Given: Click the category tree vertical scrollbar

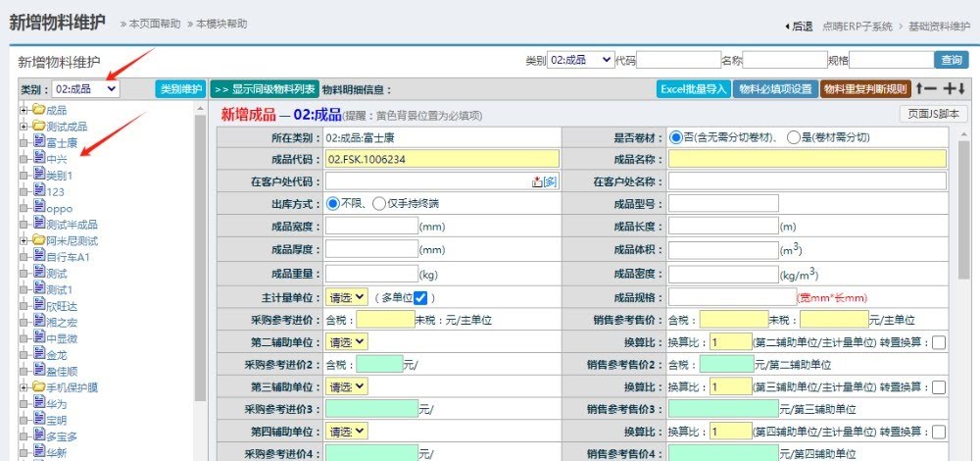Looking at the screenshot, I should pos(201,256).
